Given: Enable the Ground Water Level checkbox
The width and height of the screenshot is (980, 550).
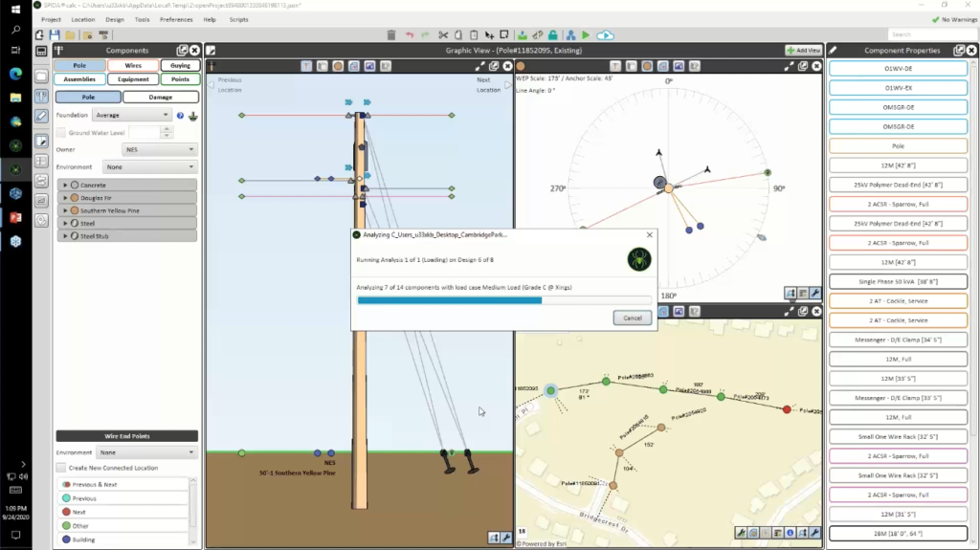Looking at the screenshot, I should (x=61, y=133).
